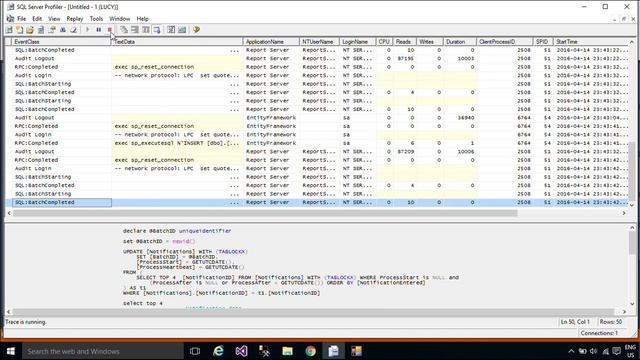The height and width of the screenshot is (360, 640).
Task: Open a trace file via folder icon
Action: (x=30, y=30)
